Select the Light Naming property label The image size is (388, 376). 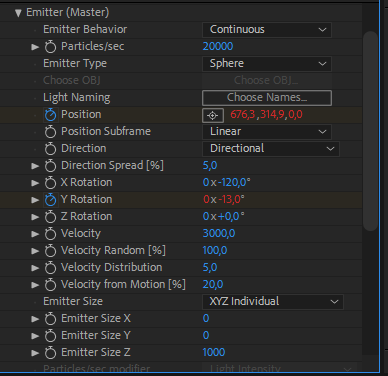click(x=77, y=98)
